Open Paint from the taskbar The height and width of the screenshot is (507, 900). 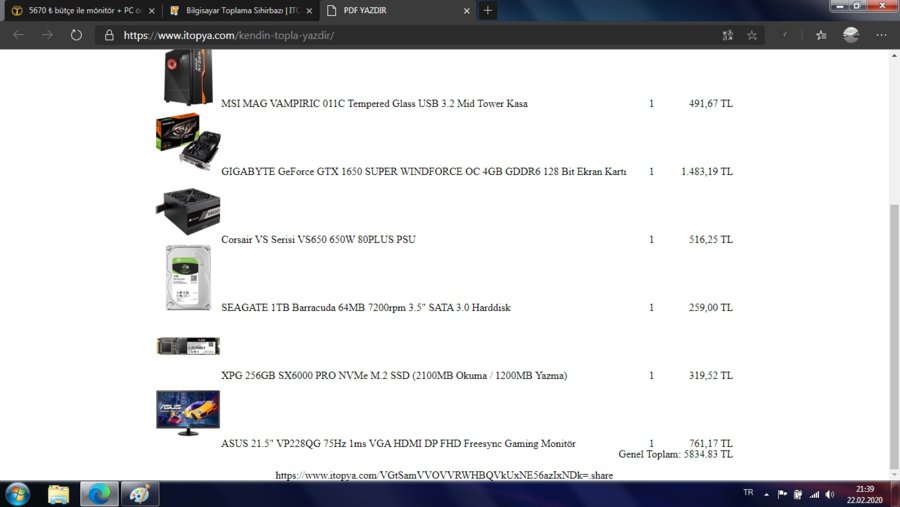pos(140,494)
